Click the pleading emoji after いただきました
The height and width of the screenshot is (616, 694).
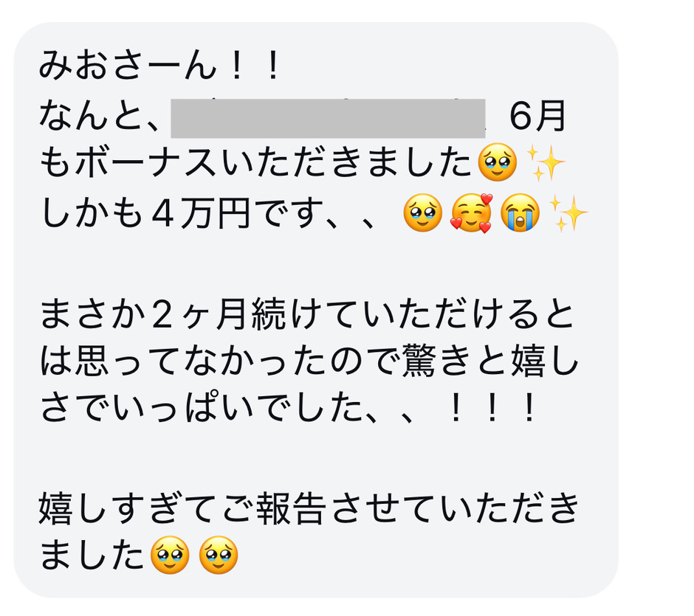(x=498, y=162)
